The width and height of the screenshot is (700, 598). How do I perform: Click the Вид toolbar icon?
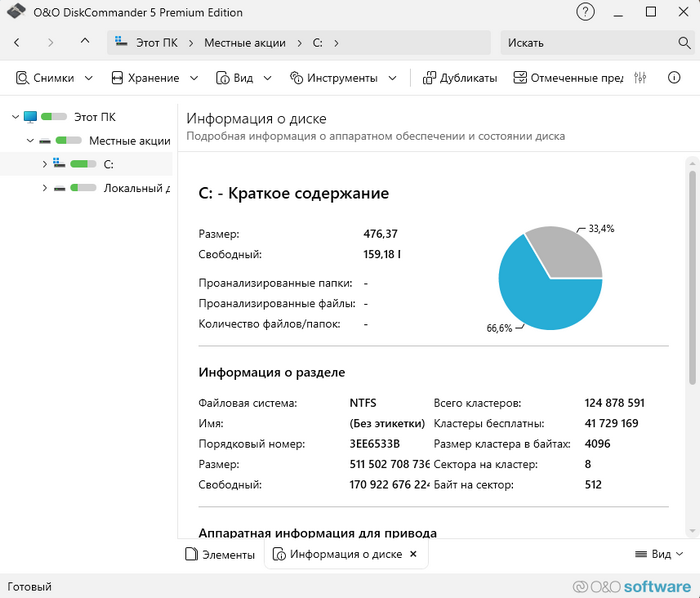pyautogui.click(x=222, y=78)
